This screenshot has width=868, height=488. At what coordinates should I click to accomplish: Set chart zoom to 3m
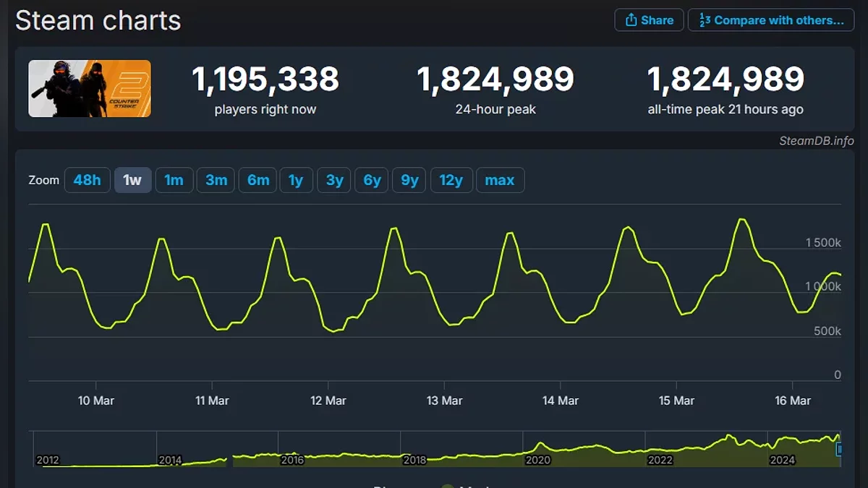click(216, 180)
